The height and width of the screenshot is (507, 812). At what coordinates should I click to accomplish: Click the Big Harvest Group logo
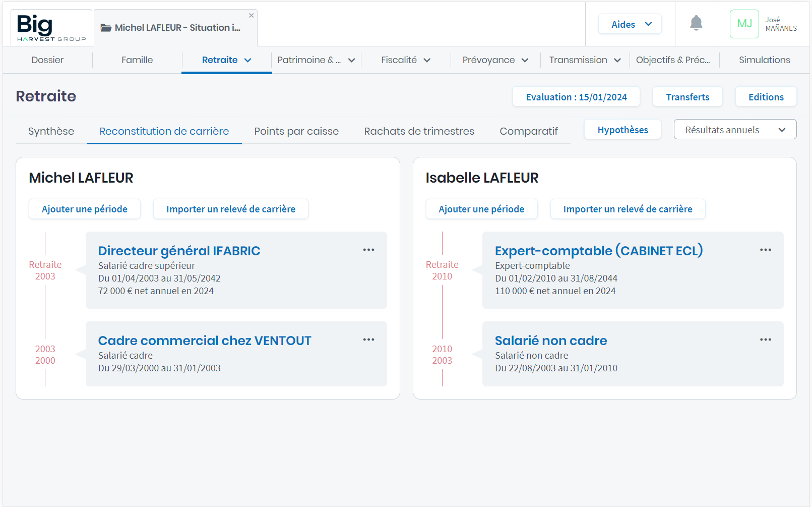click(51, 28)
